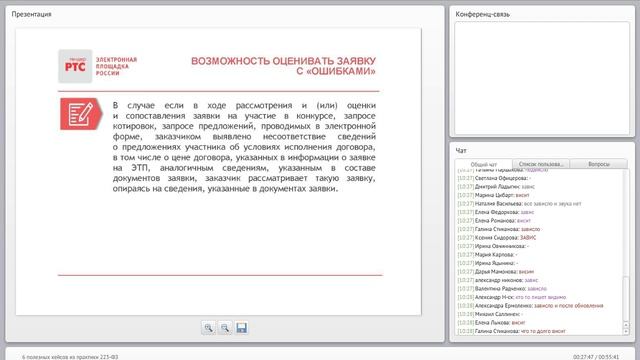Click the Презентация panel heading
640x360 pixels.
point(31,14)
